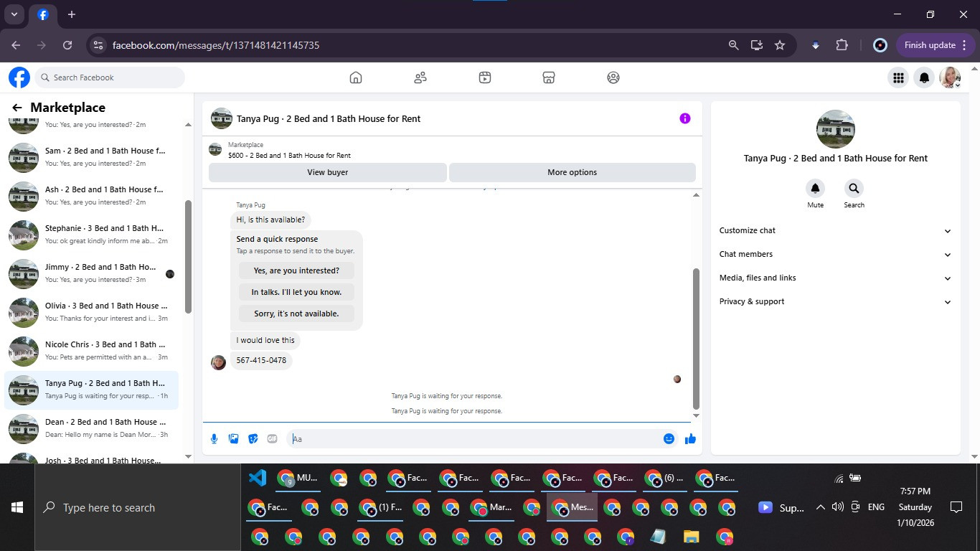The height and width of the screenshot is (551, 980).
Task: Open the Windows notification center
Action: [x=956, y=507]
